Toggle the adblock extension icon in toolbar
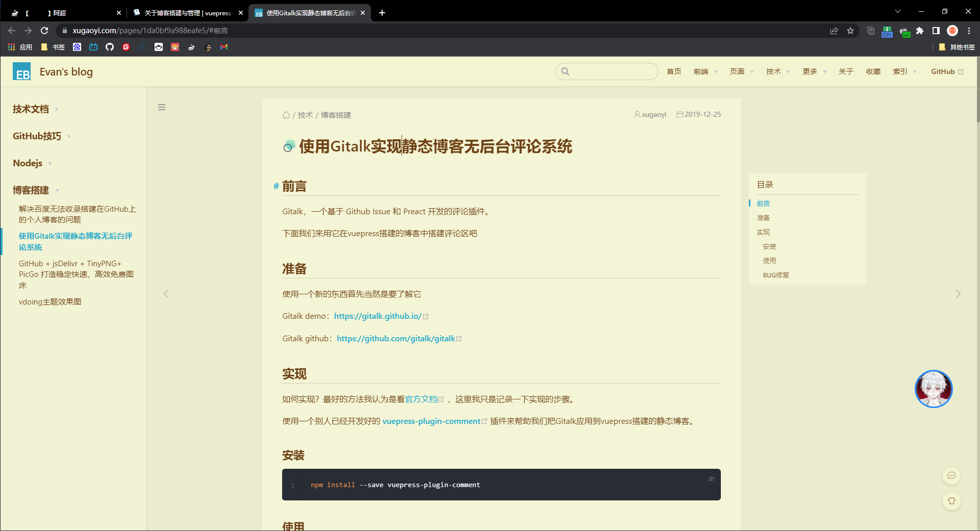The width and height of the screenshot is (980, 531). coord(904,32)
